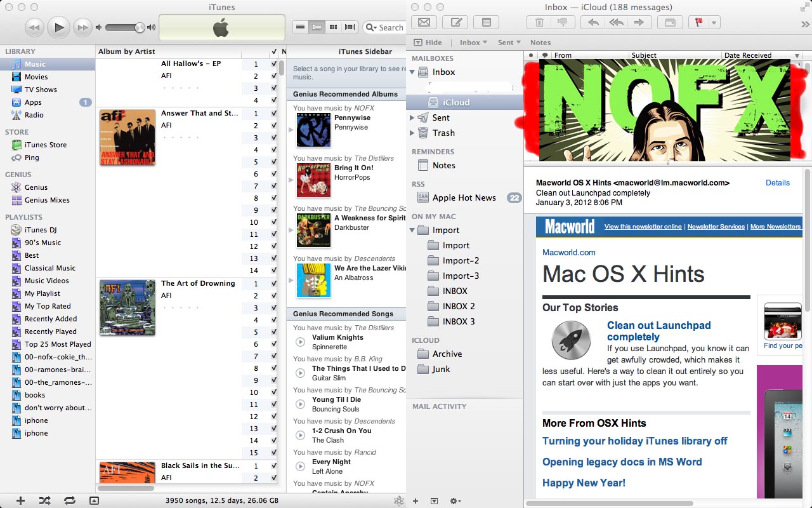Preview Valium Knights recommended song
This screenshot has height=508, width=812.
301,342
